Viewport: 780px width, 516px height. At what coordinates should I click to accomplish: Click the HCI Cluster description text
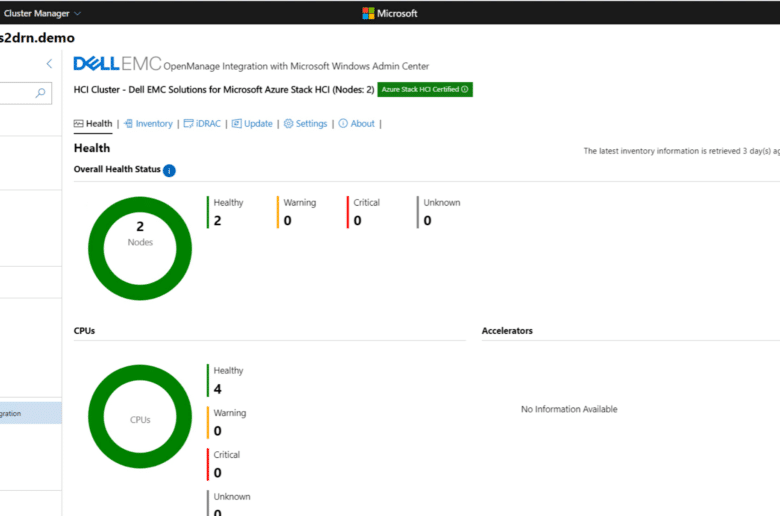224,90
